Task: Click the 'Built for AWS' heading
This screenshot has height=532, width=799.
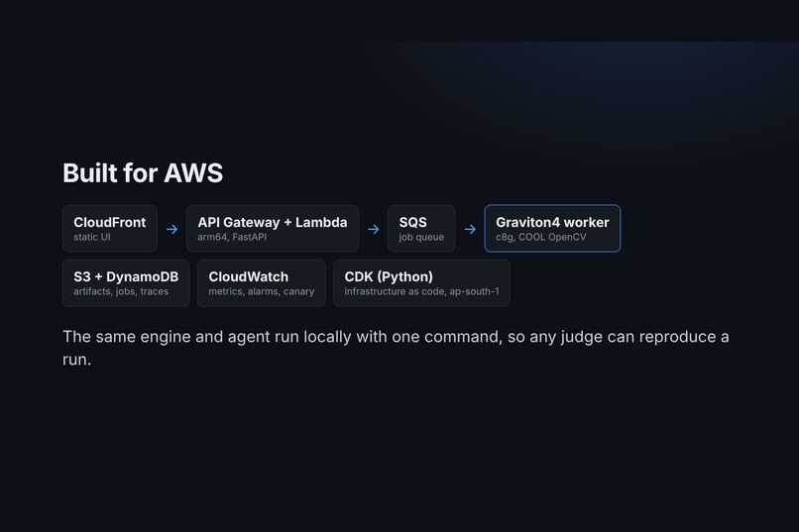Action: tap(143, 173)
